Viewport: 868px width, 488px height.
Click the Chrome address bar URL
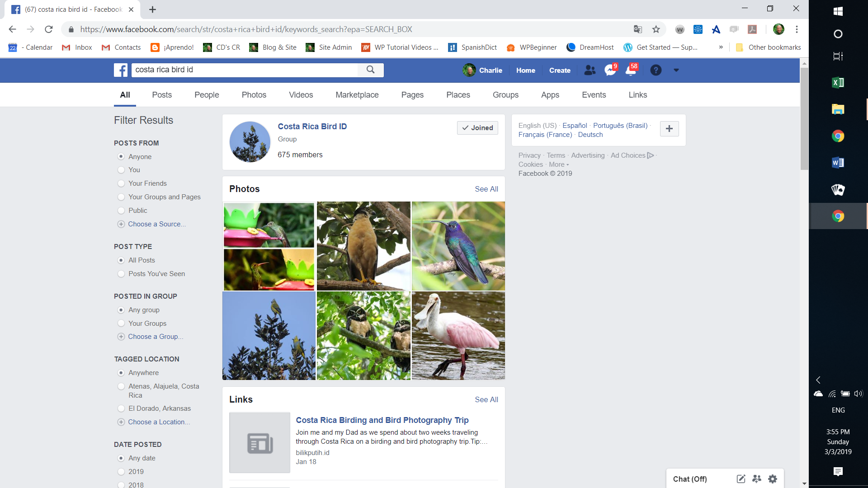coord(246,29)
